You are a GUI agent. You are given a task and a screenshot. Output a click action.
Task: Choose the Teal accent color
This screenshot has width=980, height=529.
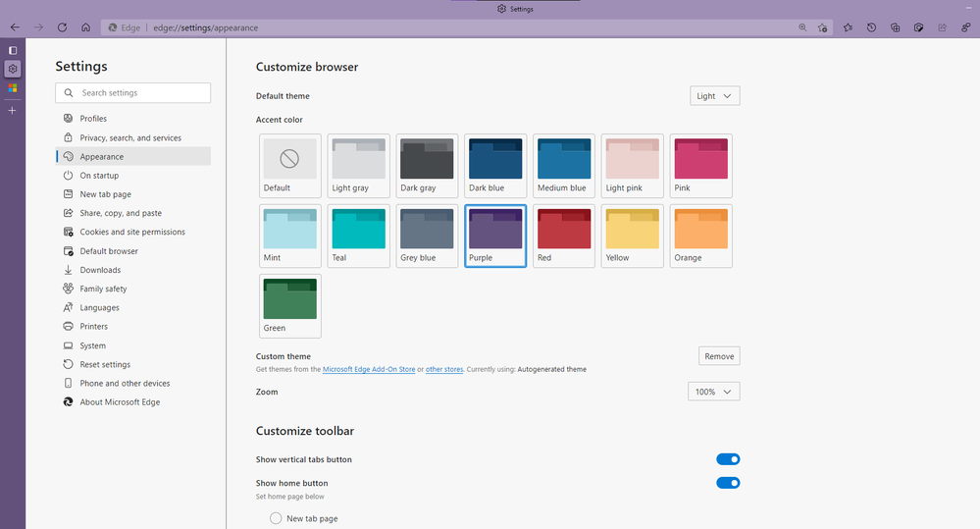(x=358, y=236)
